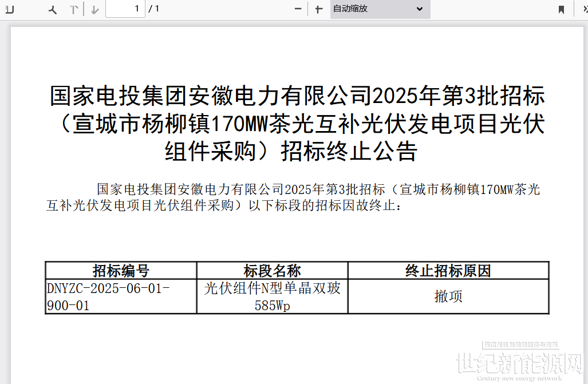The height and width of the screenshot is (384, 588).
Task: Click table header 招标编号
Action: 121,270
